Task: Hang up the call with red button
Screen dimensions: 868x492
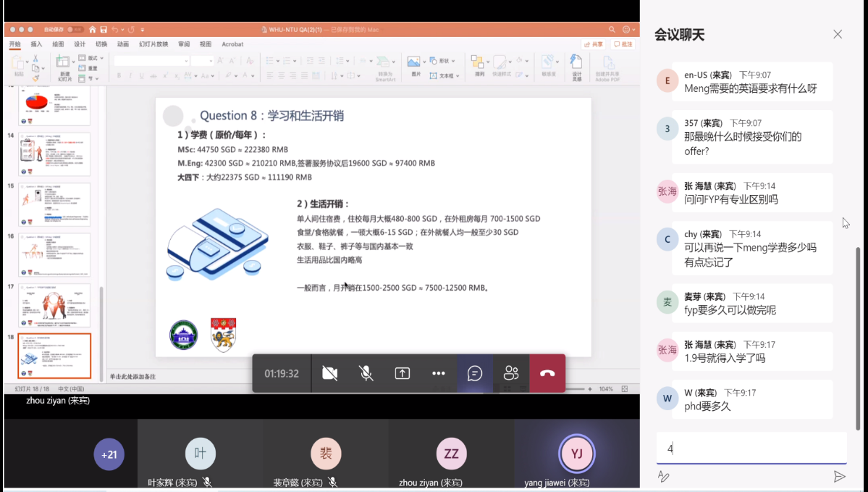Action: click(x=547, y=373)
